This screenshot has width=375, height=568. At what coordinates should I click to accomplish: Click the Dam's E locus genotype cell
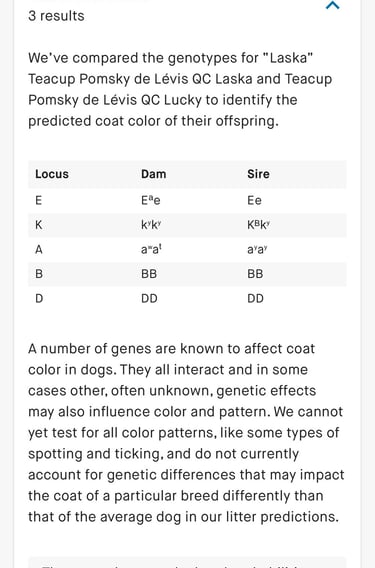[x=151, y=200]
